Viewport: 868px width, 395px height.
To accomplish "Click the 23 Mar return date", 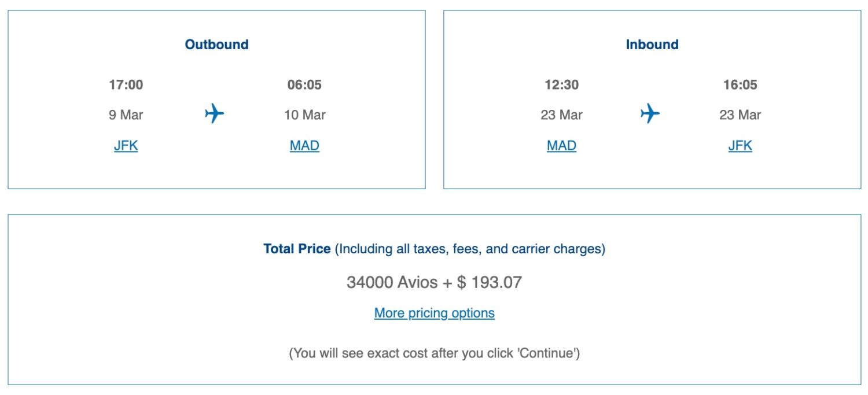I will point(560,115).
